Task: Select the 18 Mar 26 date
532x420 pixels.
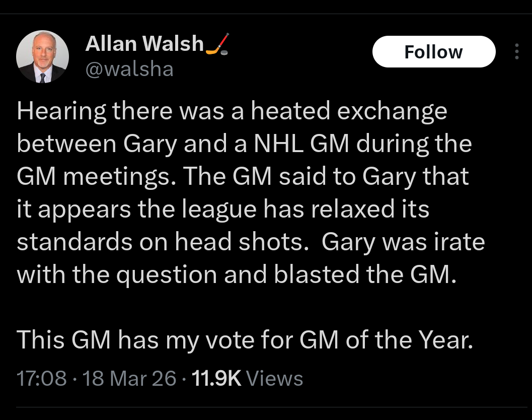Action: tap(129, 378)
